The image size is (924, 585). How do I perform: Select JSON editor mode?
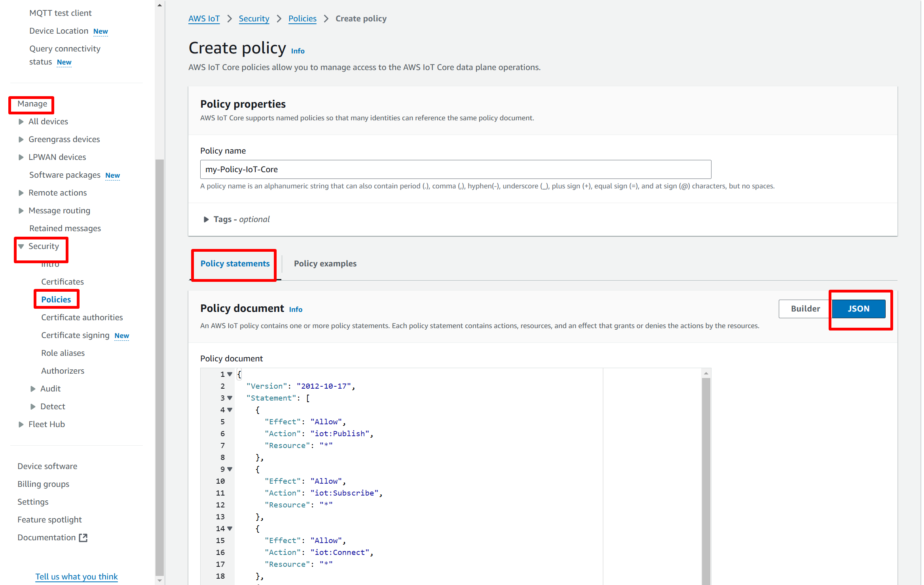[858, 309]
